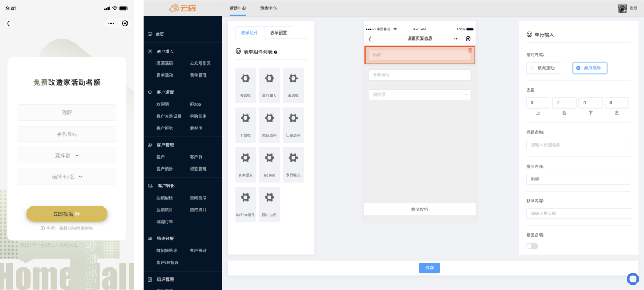644x290 pixels.
Task: Add the 日期选择 component
Action: click(293, 125)
